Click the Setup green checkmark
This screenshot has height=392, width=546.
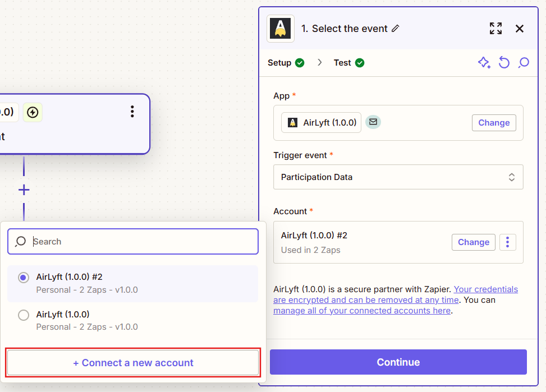(300, 63)
